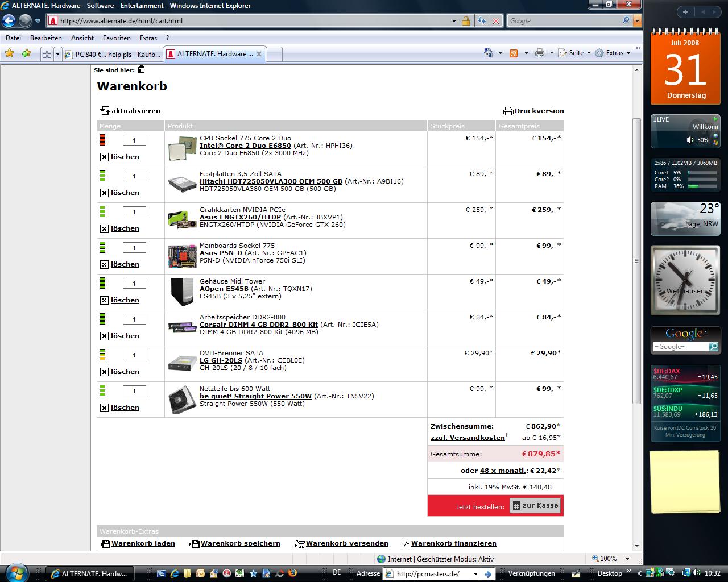Click the Warenkorb finanzieren percent icon
Image resolution: width=728 pixels, height=582 pixels.
coord(406,544)
